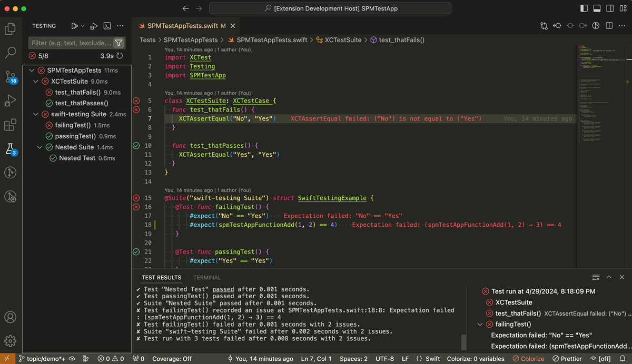Screen dimensions: 632x364
Task: Open the filter icon in Test Results header
Action: (x=596, y=277)
